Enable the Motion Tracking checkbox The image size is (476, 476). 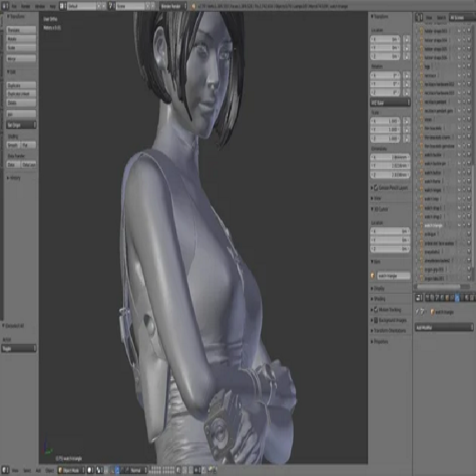coord(376,309)
